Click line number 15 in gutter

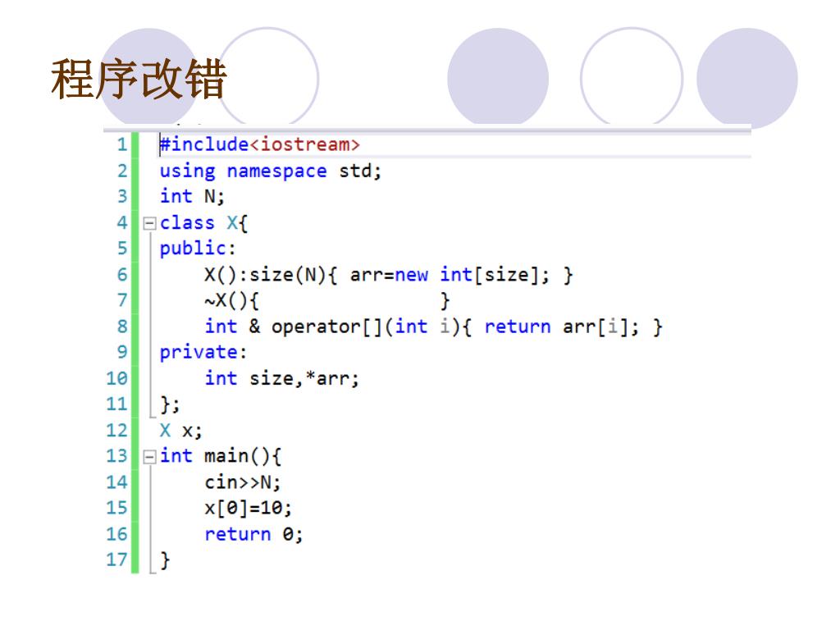point(117,508)
